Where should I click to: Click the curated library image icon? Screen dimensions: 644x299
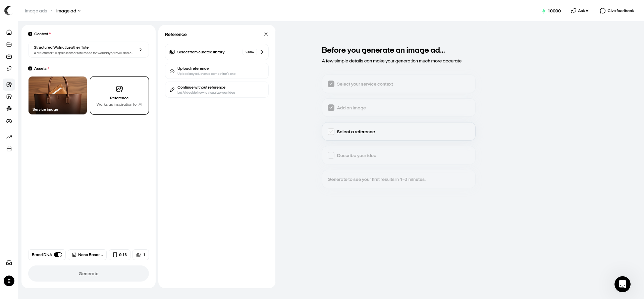click(172, 52)
